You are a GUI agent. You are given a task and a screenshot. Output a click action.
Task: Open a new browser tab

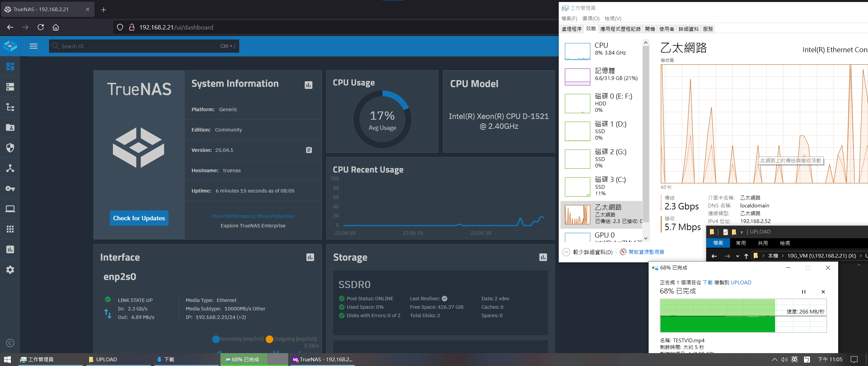[103, 9]
